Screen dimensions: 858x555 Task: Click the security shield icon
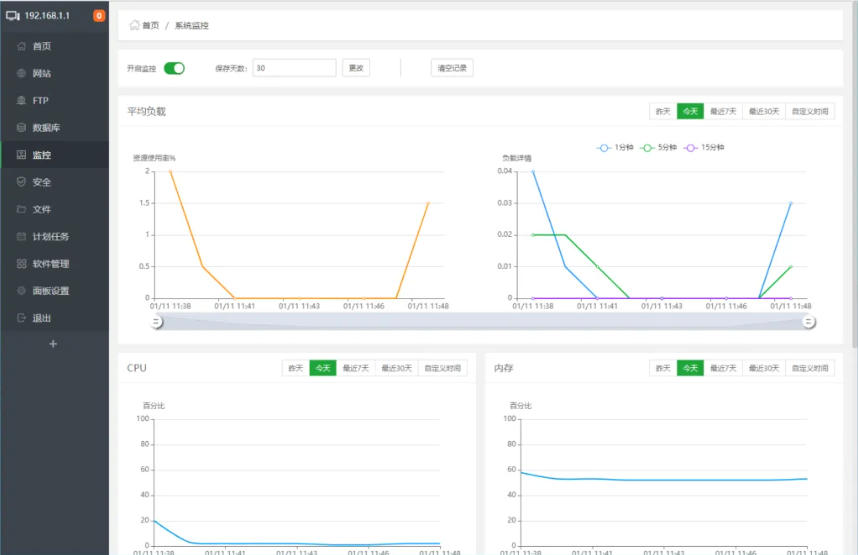(x=21, y=182)
